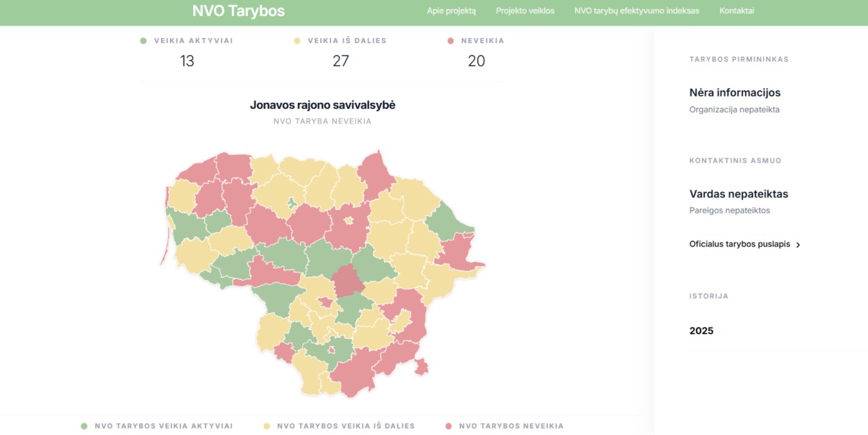Select the highlighted dark red Jonava district on map

tap(347, 280)
